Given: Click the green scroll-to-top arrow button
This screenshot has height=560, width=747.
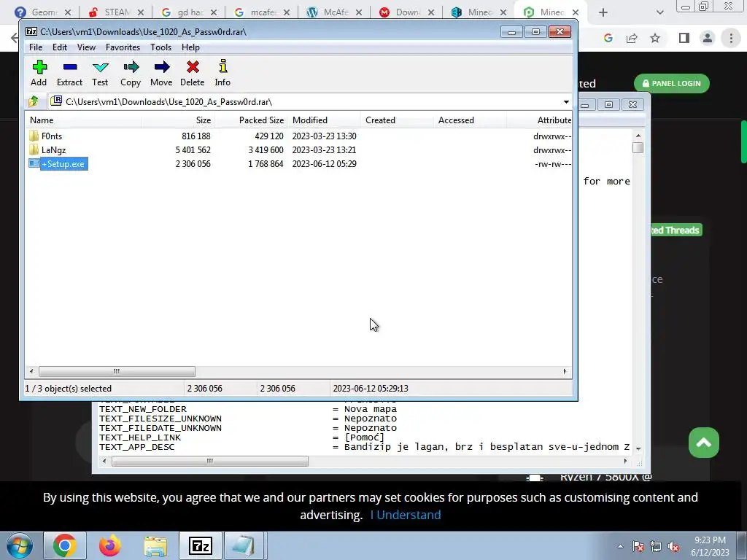Looking at the screenshot, I should tap(704, 443).
